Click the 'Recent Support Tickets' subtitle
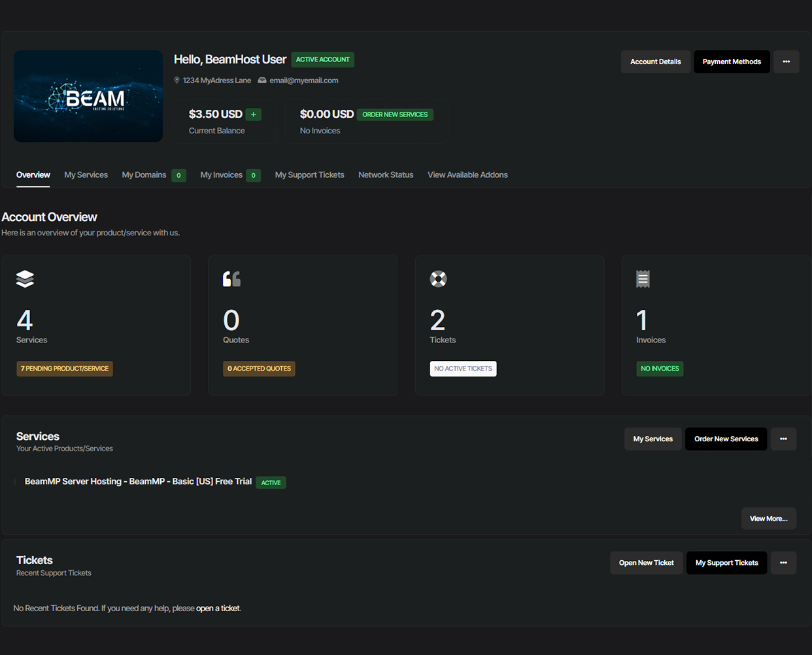 [x=54, y=573]
